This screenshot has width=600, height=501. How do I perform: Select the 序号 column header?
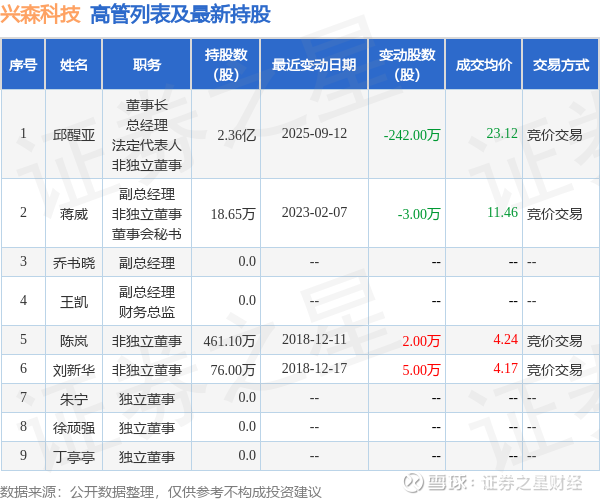pyautogui.click(x=23, y=64)
